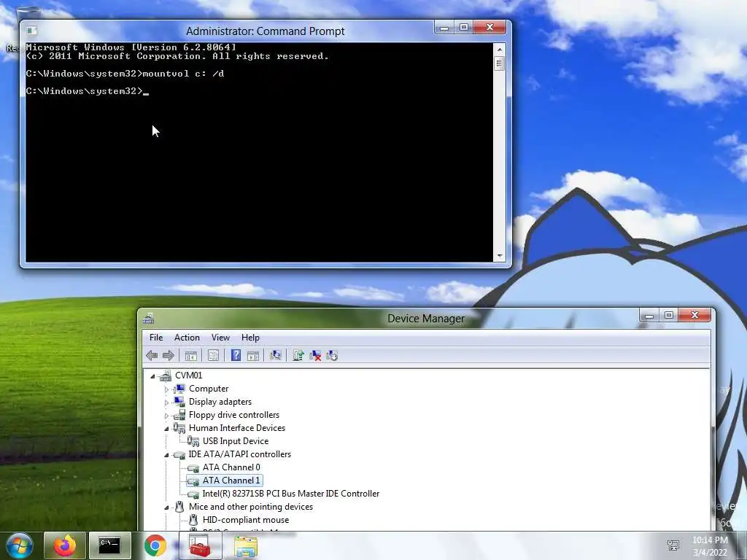Select ATA Channel 1
The image size is (747, 560).
pyautogui.click(x=231, y=481)
